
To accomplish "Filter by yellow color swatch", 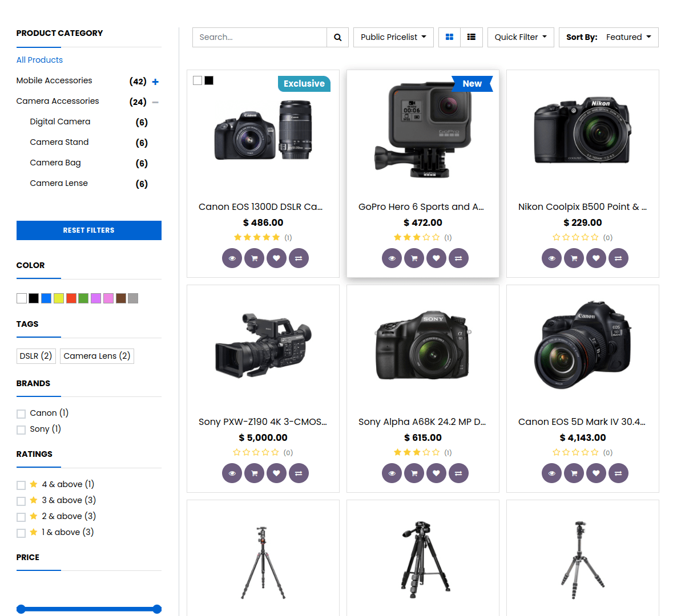I will pyautogui.click(x=59, y=298).
